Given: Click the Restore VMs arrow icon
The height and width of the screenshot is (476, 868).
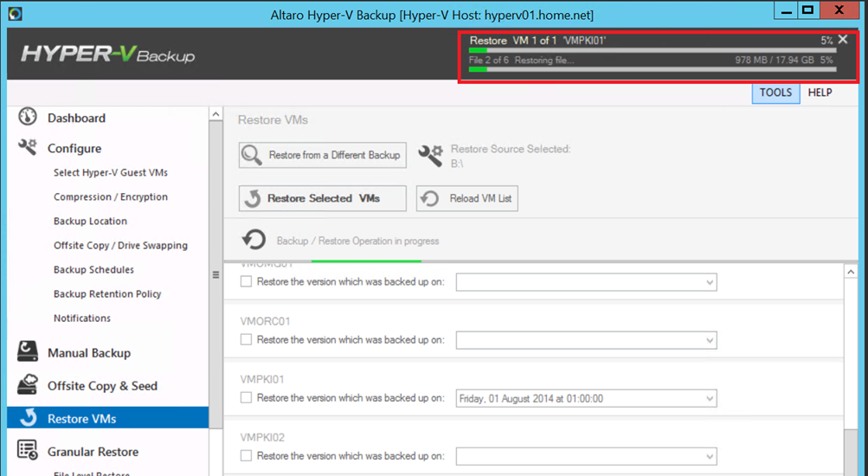Looking at the screenshot, I should tap(28, 418).
